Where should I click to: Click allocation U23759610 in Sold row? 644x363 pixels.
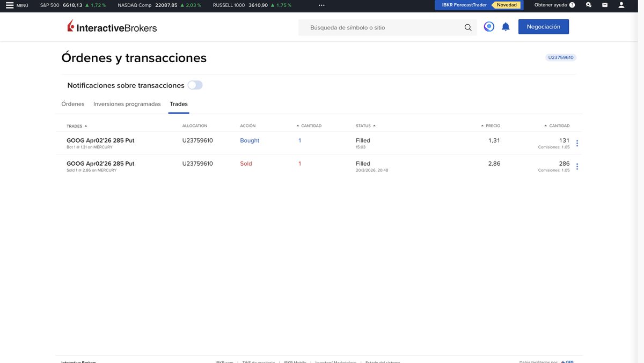coord(197,164)
